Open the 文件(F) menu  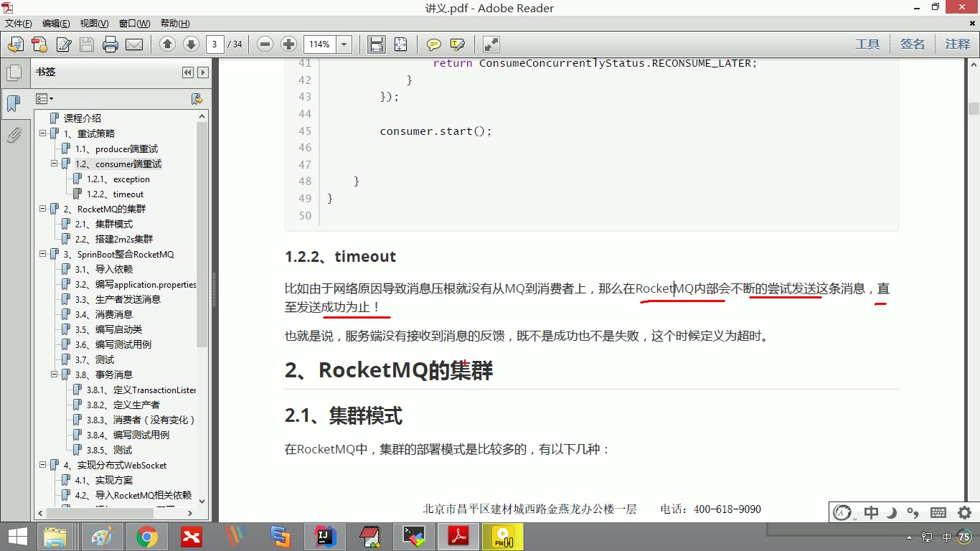(x=19, y=24)
